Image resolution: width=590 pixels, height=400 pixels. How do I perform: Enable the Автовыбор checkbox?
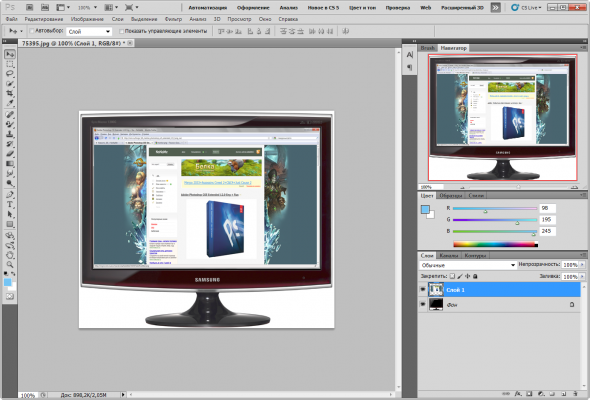point(32,31)
